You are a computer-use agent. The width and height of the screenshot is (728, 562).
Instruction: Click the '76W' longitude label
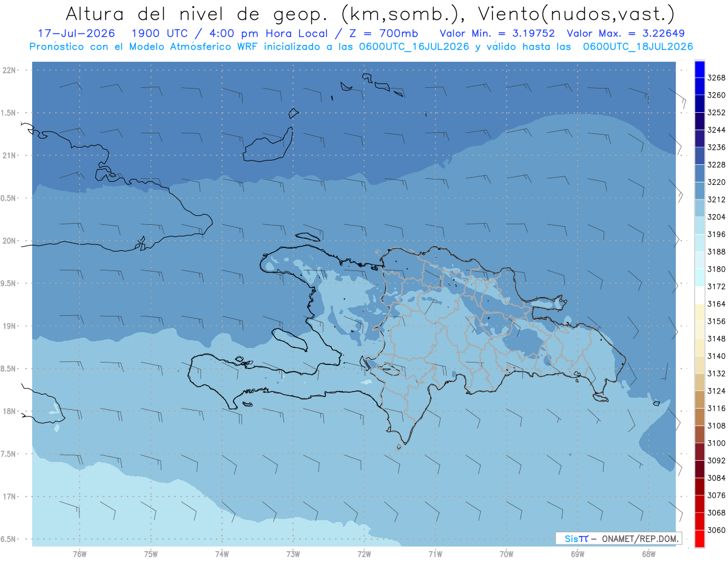point(79,554)
